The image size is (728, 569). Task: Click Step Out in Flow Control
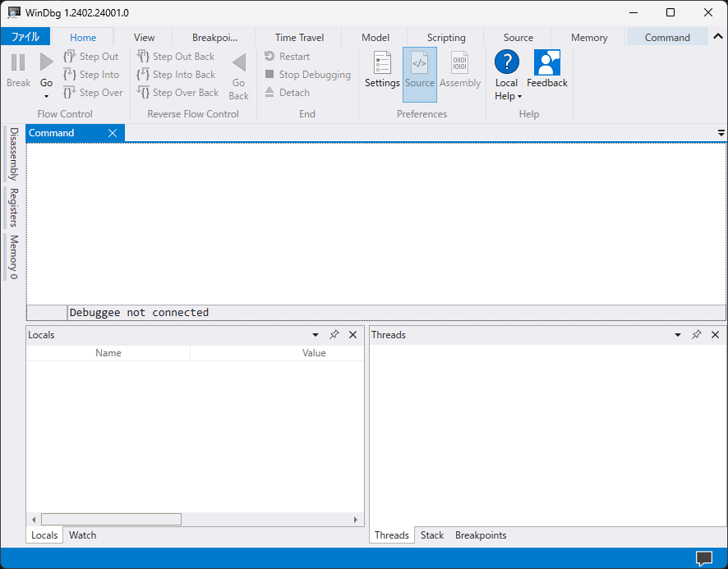click(91, 57)
